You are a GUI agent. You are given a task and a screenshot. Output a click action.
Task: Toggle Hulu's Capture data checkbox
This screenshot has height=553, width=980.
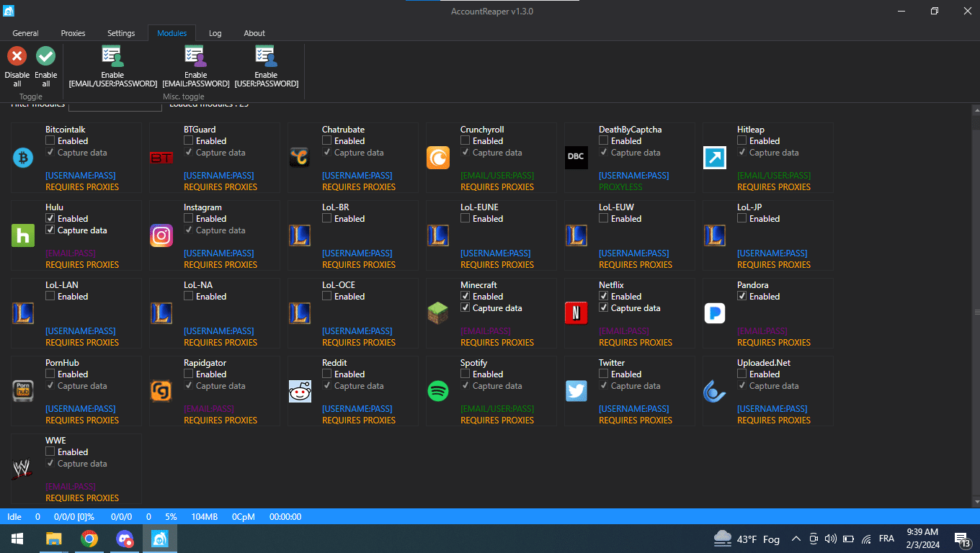[50, 230]
